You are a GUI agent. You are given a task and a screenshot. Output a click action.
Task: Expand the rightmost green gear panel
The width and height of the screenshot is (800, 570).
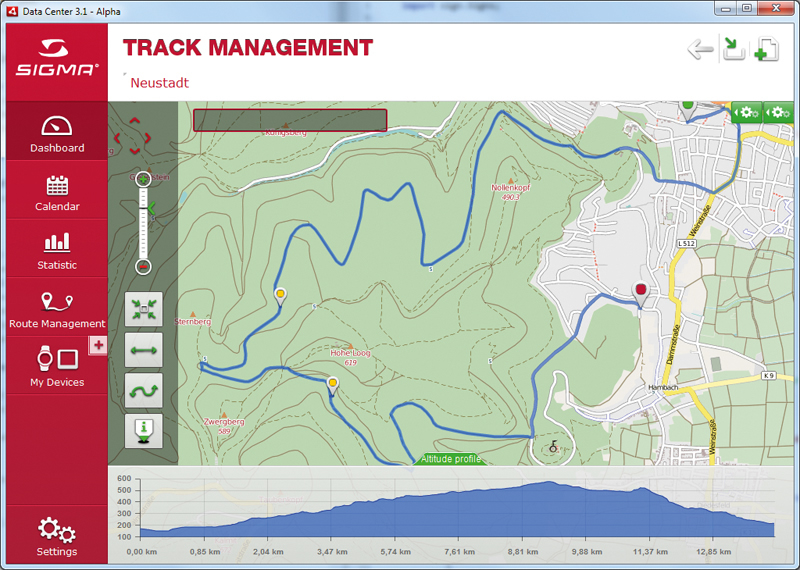coord(779,113)
